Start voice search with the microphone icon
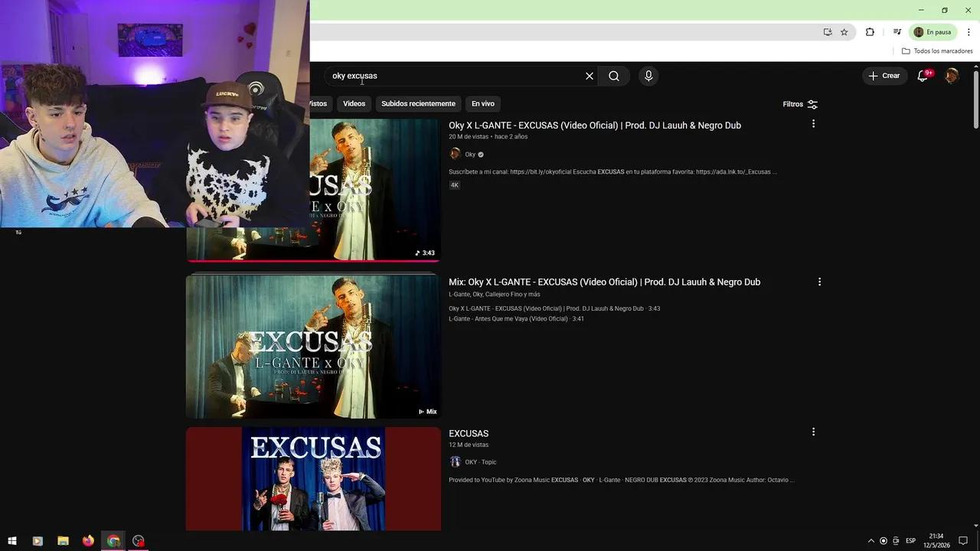 coord(648,76)
